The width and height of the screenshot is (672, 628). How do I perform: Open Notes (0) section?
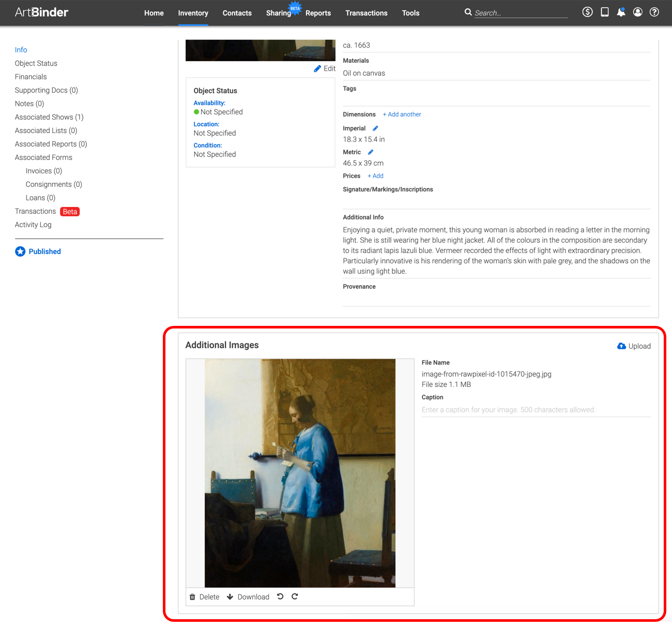pyautogui.click(x=29, y=103)
